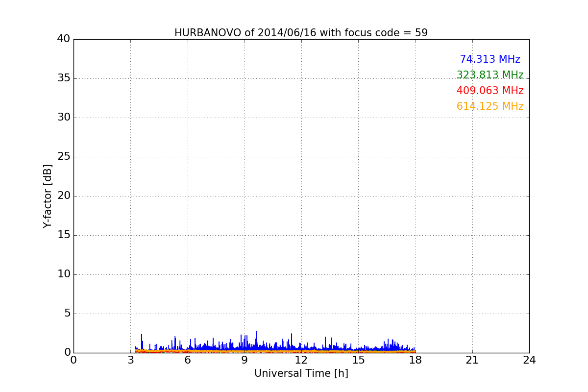
Task: Click the 'Universal Time [h]' axis label
Action: pos(301,373)
